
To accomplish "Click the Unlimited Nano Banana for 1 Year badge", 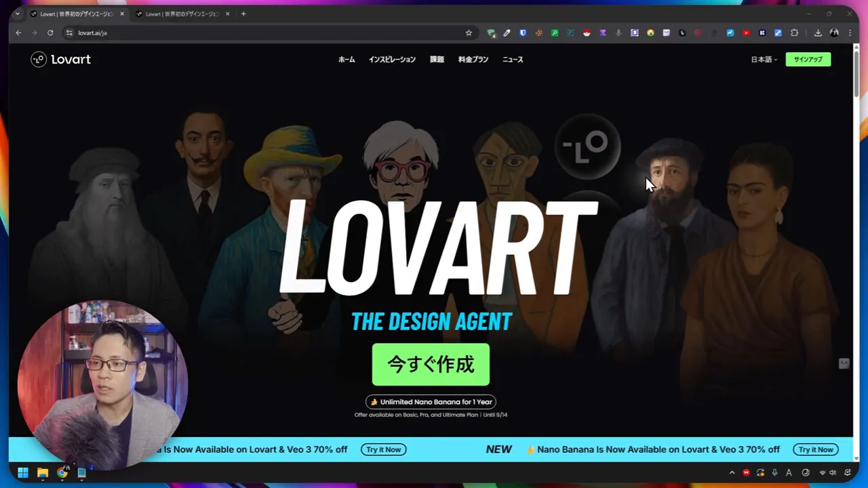I will [x=431, y=402].
